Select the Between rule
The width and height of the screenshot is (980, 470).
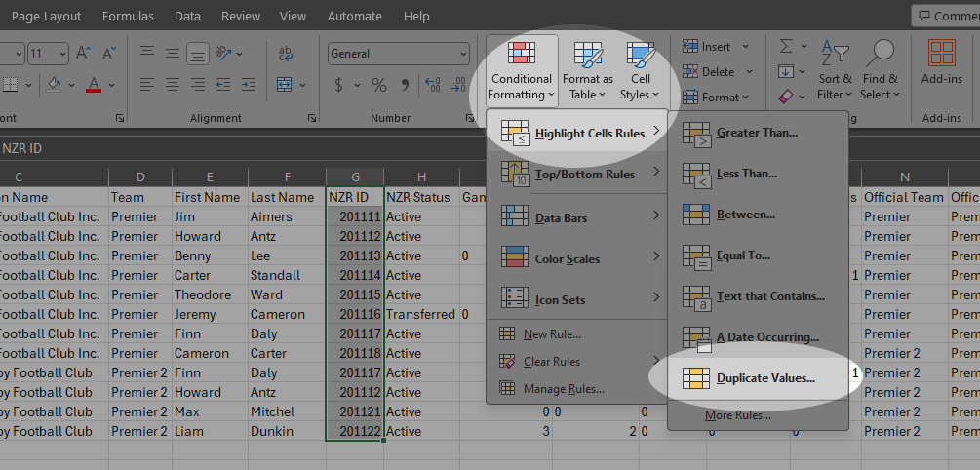pyautogui.click(x=758, y=215)
